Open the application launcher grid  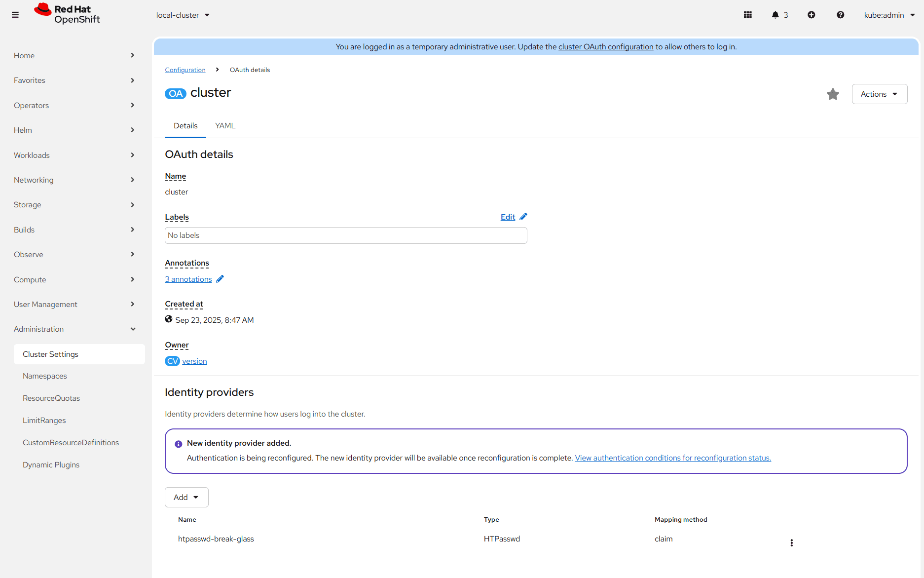click(748, 15)
